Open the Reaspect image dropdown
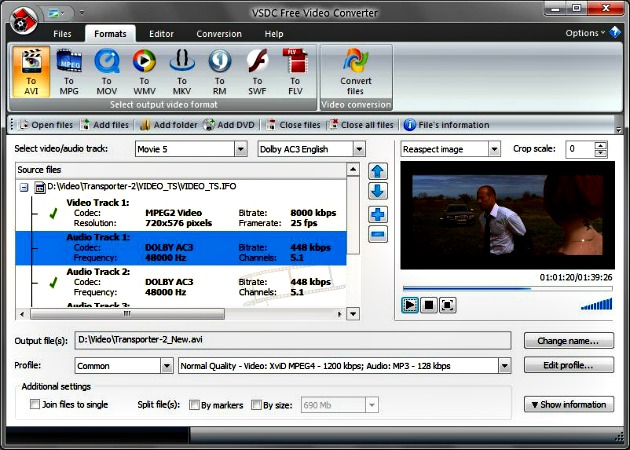 [x=494, y=149]
